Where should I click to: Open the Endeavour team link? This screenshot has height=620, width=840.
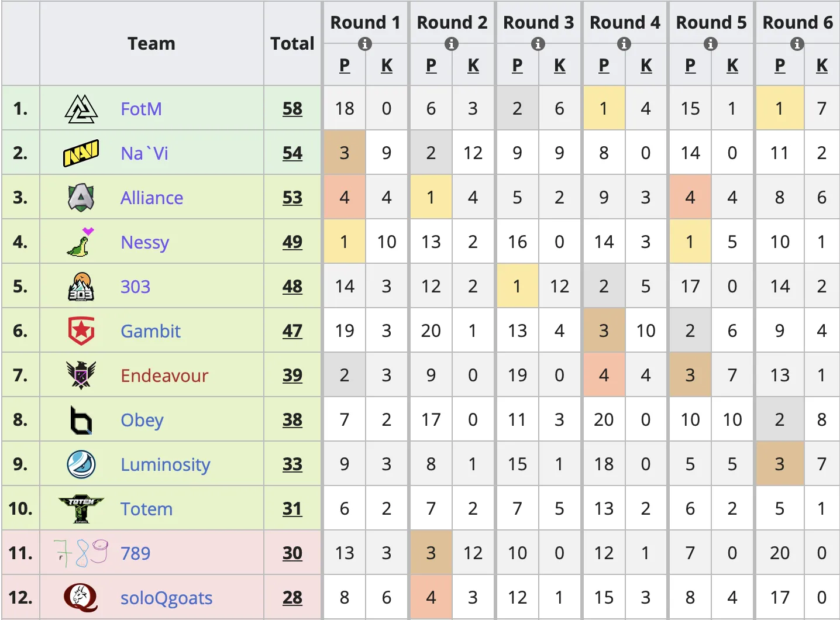tap(164, 376)
